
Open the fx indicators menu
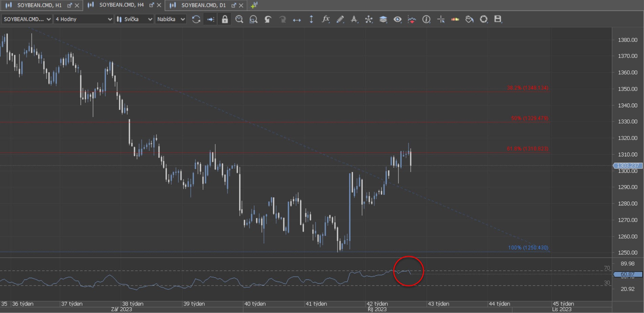click(x=326, y=19)
